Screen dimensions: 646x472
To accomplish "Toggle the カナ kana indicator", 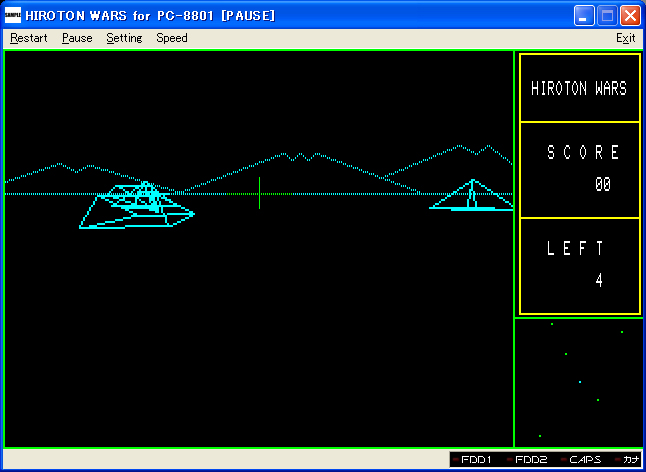I will 629,460.
